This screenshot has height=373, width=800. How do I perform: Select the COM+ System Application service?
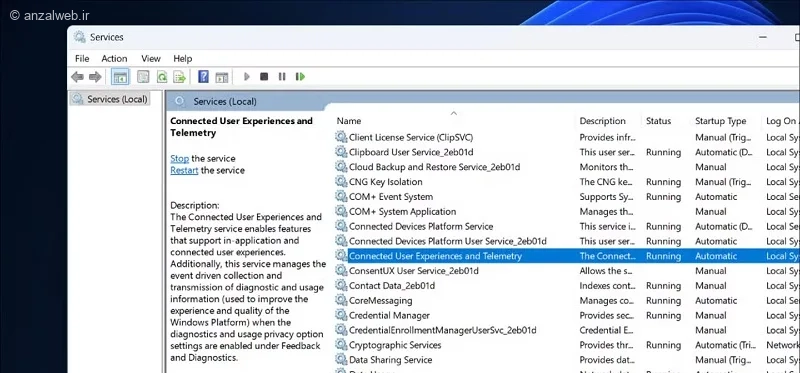click(x=567, y=211)
